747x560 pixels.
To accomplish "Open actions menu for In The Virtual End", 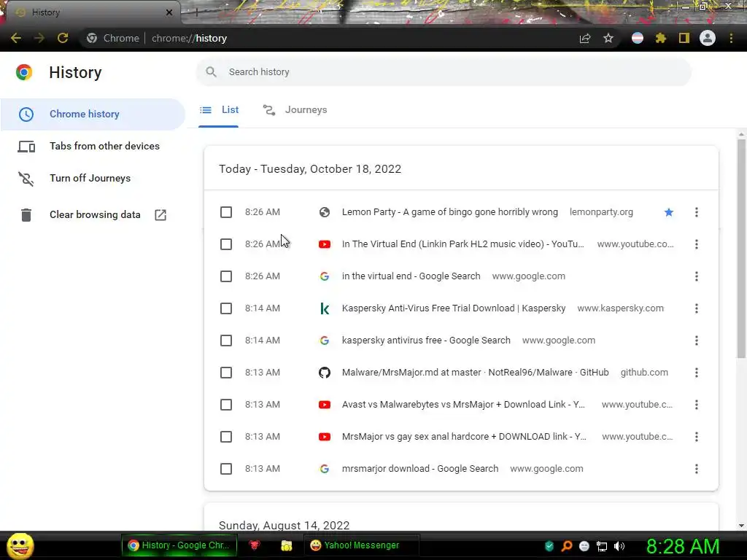I will pos(697,244).
